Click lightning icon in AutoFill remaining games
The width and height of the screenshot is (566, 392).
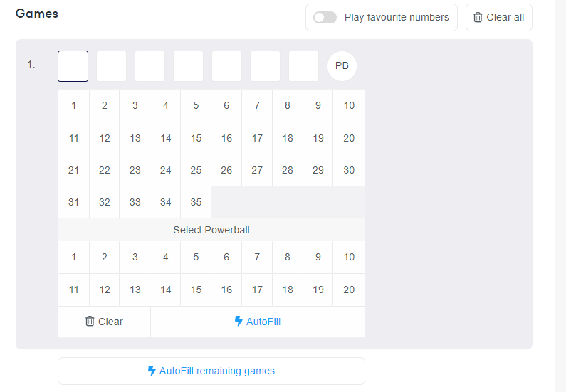[x=152, y=371]
